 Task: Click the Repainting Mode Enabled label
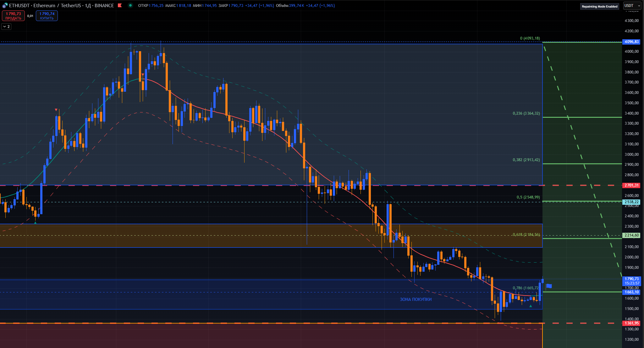point(600,6)
